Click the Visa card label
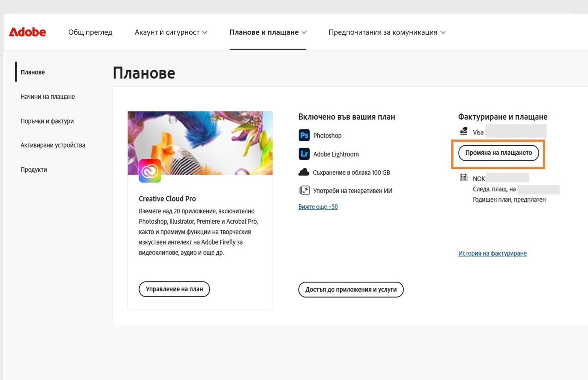Image resolution: width=588 pixels, height=380 pixels. coord(478,132)
